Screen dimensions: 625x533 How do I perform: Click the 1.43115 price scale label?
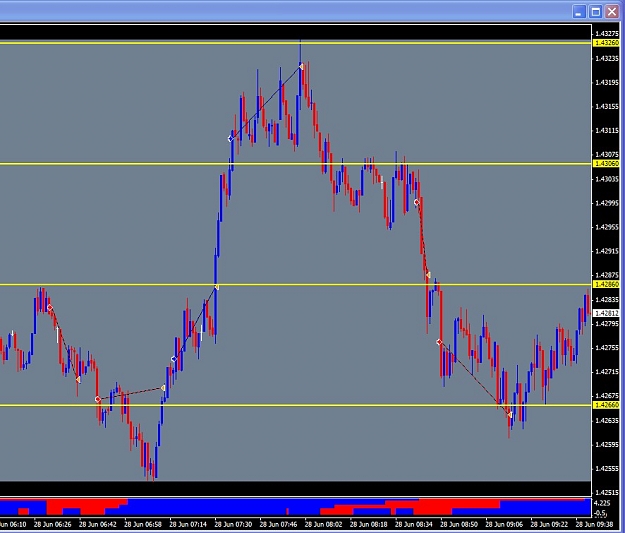pyautogui.click(x=607, y=130)
